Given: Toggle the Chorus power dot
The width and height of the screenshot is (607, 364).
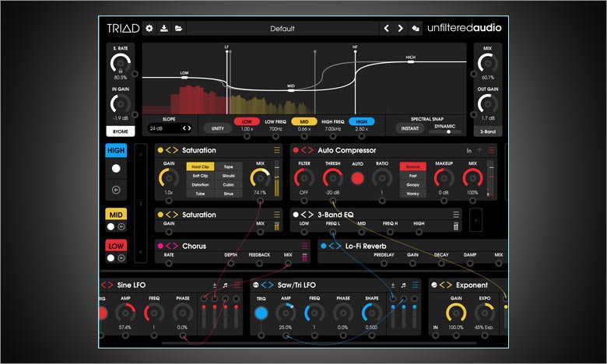Looking at the screenshot, I should tap(160, 246).
